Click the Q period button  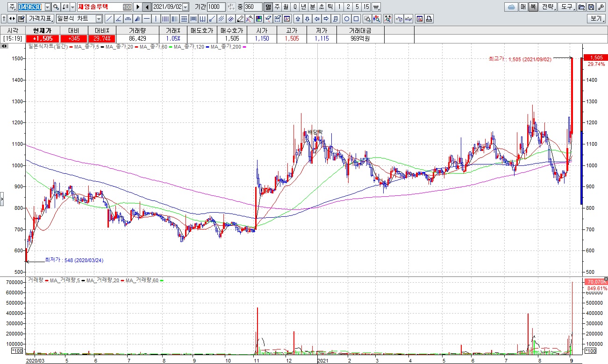point(295,7)
